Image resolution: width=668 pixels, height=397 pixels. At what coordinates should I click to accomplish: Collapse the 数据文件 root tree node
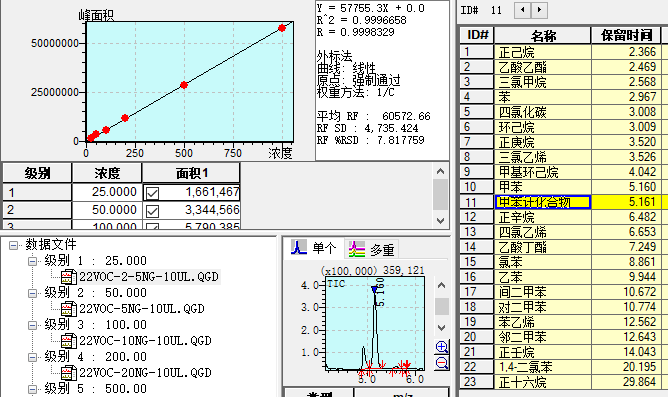(x=14, y=245)
